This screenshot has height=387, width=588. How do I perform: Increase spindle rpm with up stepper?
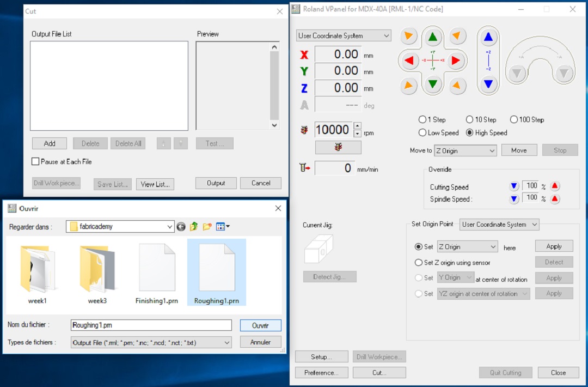point(357,126)
